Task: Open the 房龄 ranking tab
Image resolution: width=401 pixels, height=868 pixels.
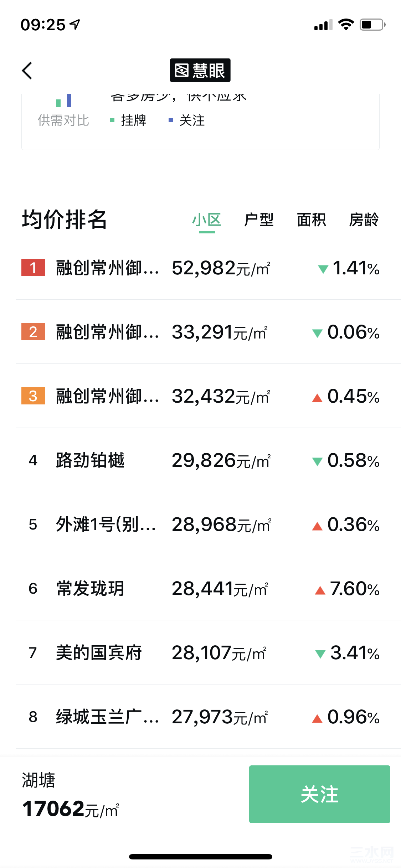Action: [x=364, y=219]
